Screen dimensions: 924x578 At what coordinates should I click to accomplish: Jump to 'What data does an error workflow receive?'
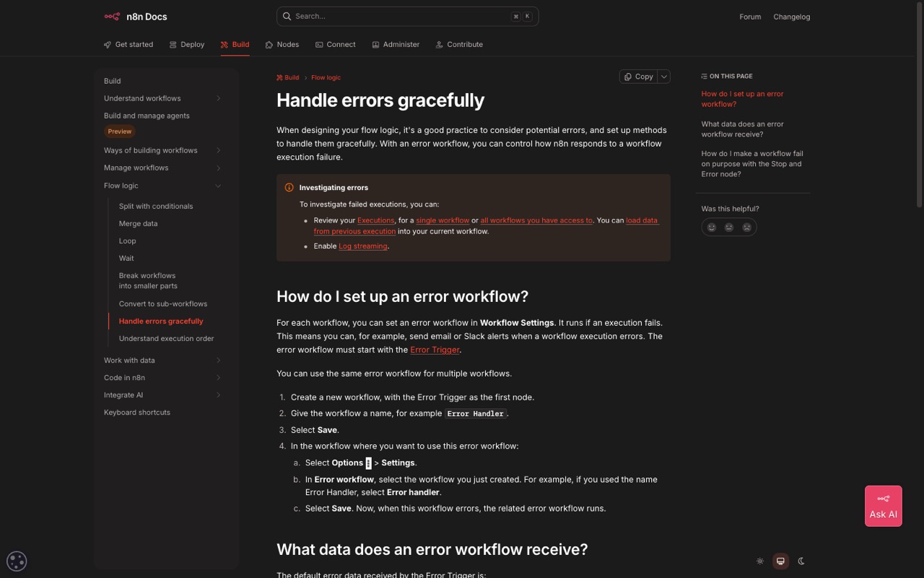742,129
